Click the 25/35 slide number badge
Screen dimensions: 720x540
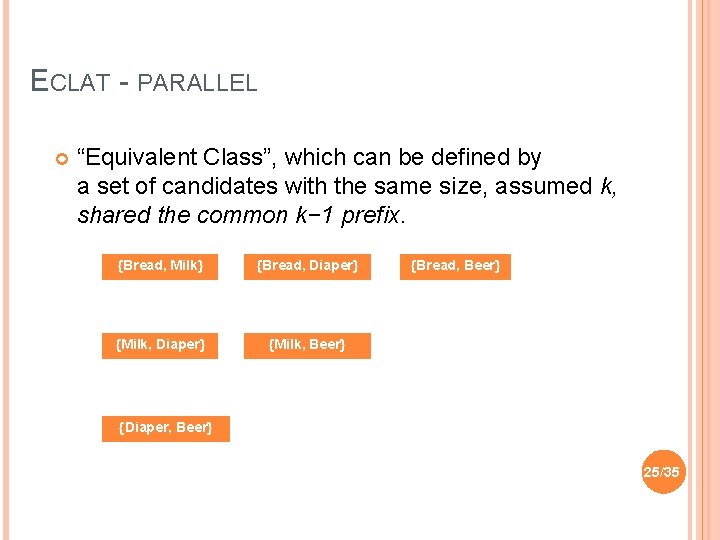662,471
